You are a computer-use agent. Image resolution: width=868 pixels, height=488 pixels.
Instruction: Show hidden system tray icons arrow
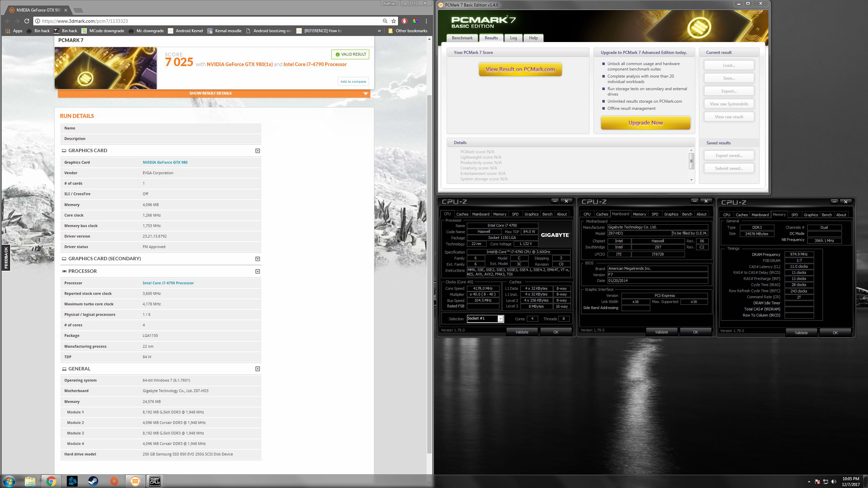(809, 482)
